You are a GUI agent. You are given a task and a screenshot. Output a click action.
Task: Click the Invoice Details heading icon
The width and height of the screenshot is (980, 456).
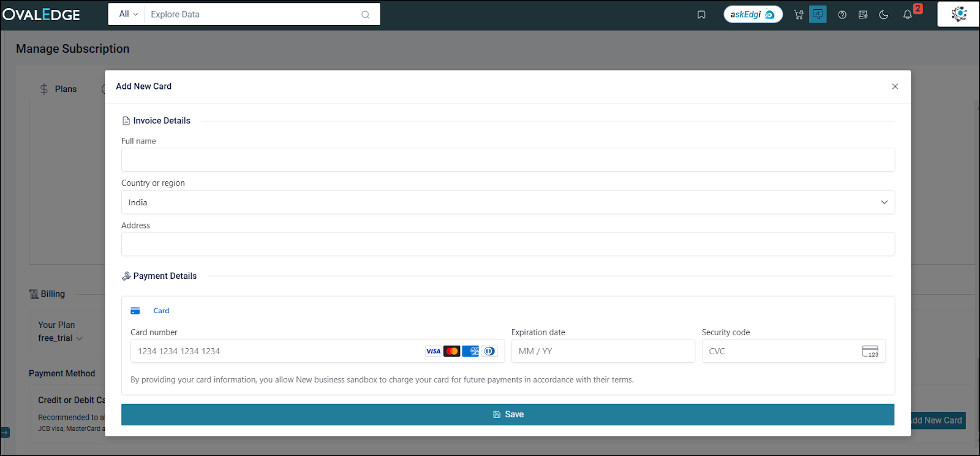click(126, 121)
